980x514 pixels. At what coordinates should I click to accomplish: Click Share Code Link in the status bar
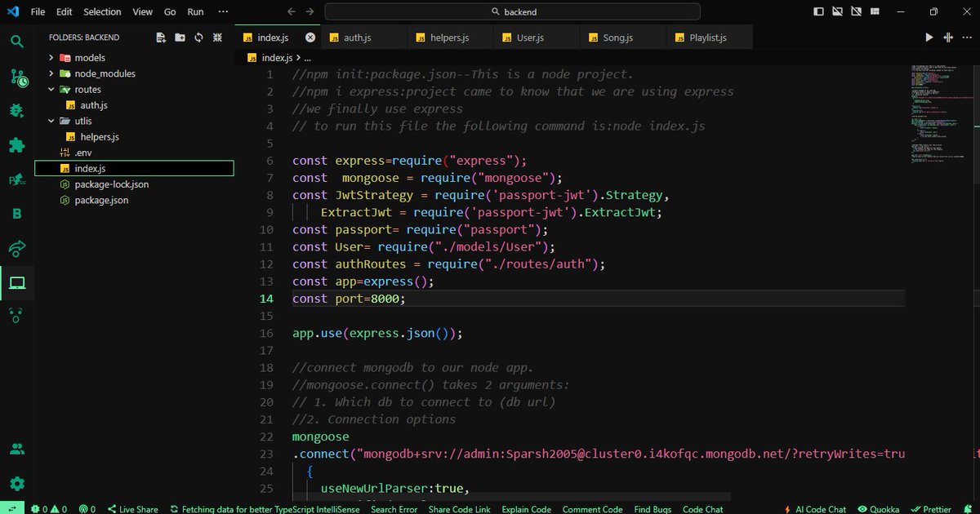tap(460, 508)
